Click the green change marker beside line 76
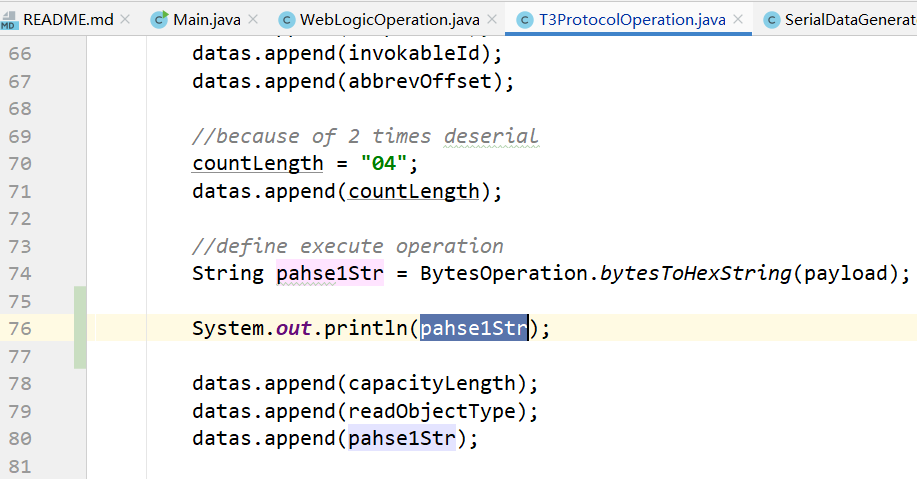The width and height of the screenshot is (917, 479). click(80, 328)
